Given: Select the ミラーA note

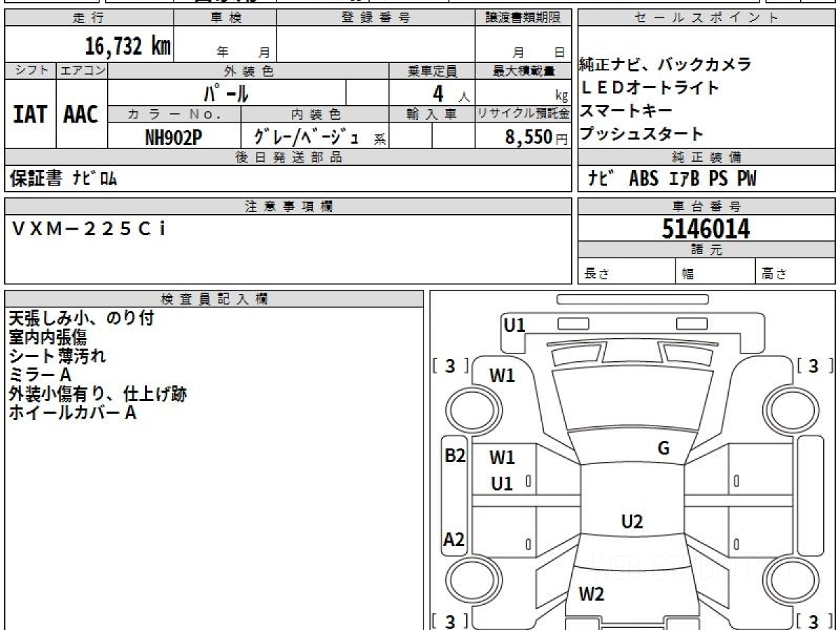Looking at the screenshot, I should pyautogui.click(x=40, y=375).
